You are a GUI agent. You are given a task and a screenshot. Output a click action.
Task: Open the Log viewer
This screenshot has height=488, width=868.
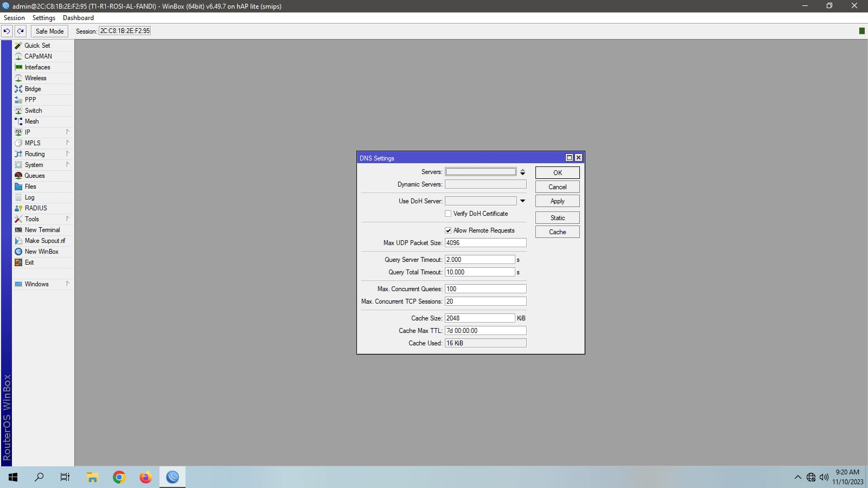[43, 197]
